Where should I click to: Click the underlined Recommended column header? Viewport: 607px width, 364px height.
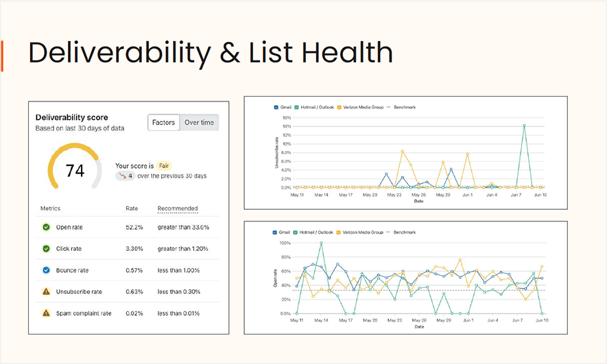coord(178,208)
